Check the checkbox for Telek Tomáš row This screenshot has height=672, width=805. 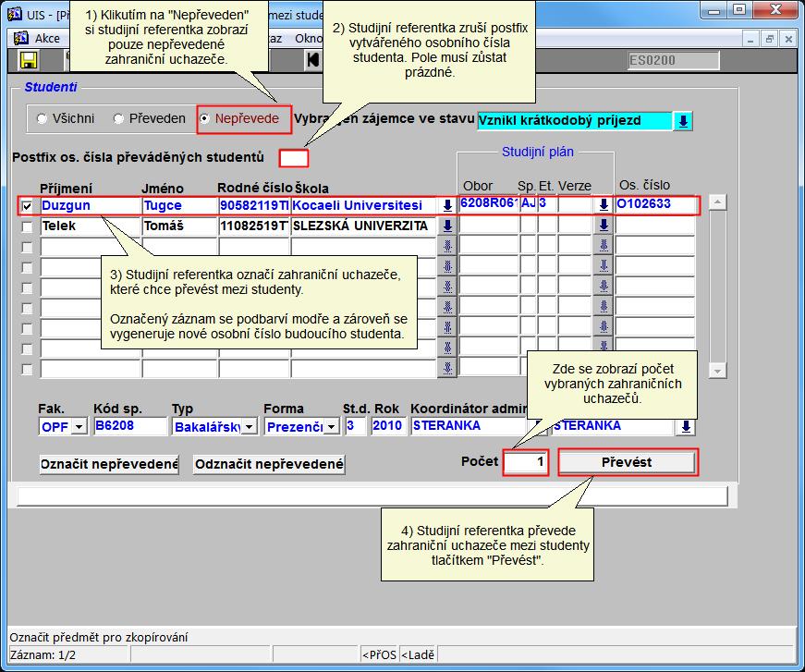coord(27,226)
